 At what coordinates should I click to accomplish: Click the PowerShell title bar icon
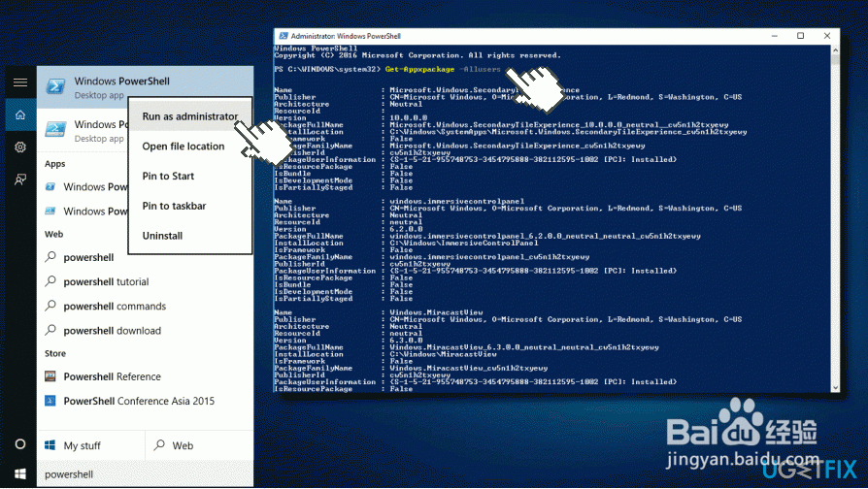coord(284,36)
